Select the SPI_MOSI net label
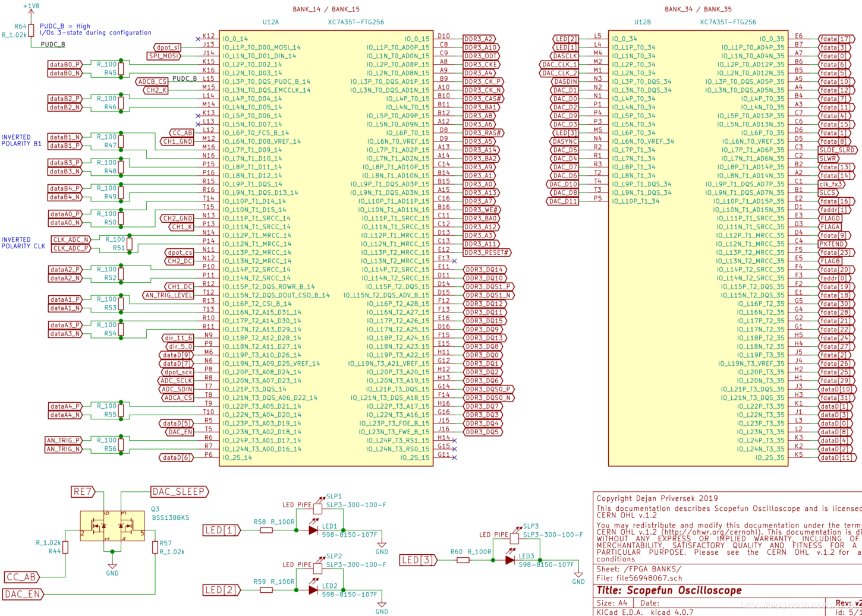862x616 pixels. 164,56
